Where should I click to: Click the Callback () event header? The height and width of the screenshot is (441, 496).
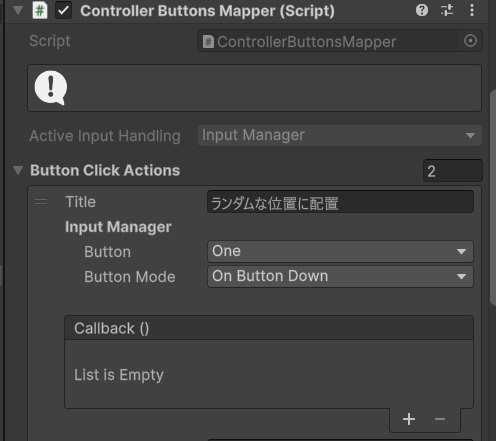coord(269,328)
